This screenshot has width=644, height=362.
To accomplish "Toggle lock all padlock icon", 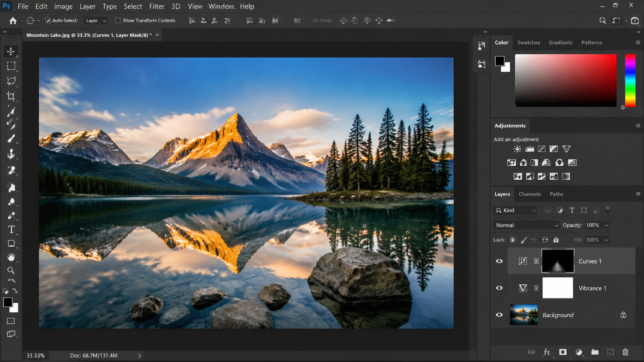I will (556, 240).
